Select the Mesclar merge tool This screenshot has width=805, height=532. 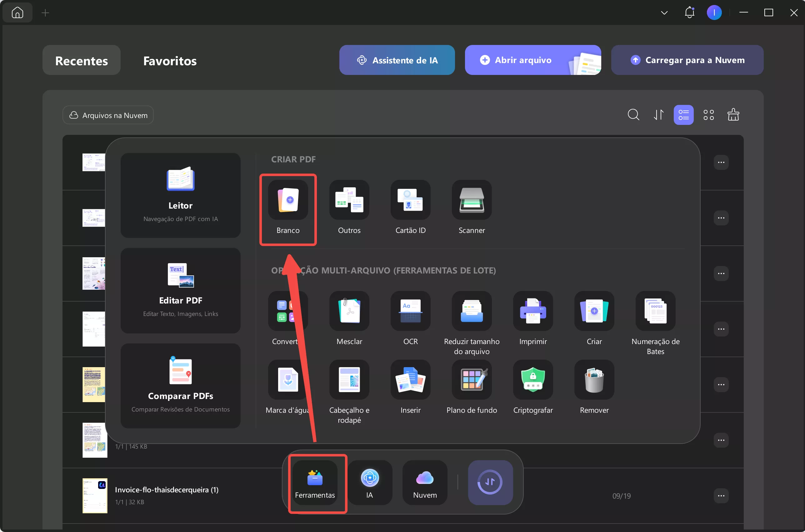coord(349,311)
